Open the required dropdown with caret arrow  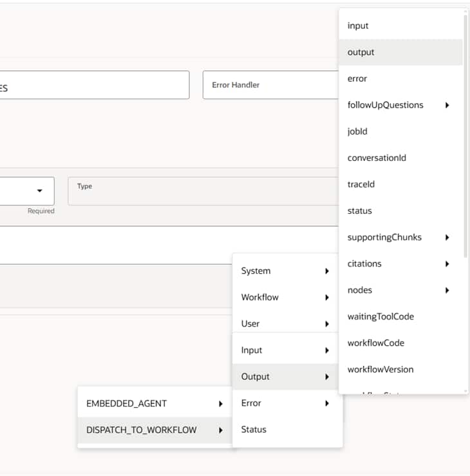coord(39,191)
